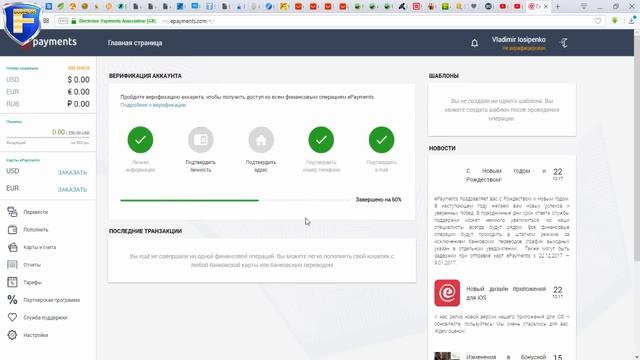This screenshot has width=640, height=360.
Task: Open the Партнерская программа menu item
Action: pos(51,300)
